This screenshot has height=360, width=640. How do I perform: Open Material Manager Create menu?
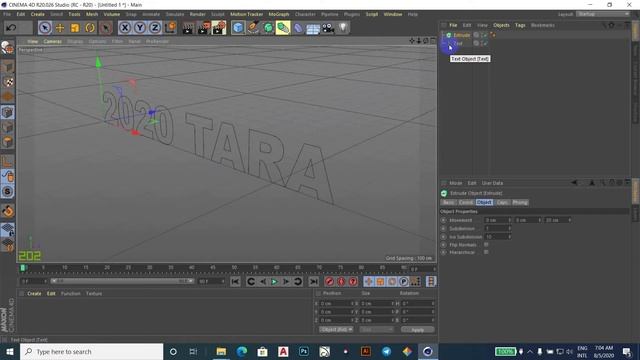[34, 293]
